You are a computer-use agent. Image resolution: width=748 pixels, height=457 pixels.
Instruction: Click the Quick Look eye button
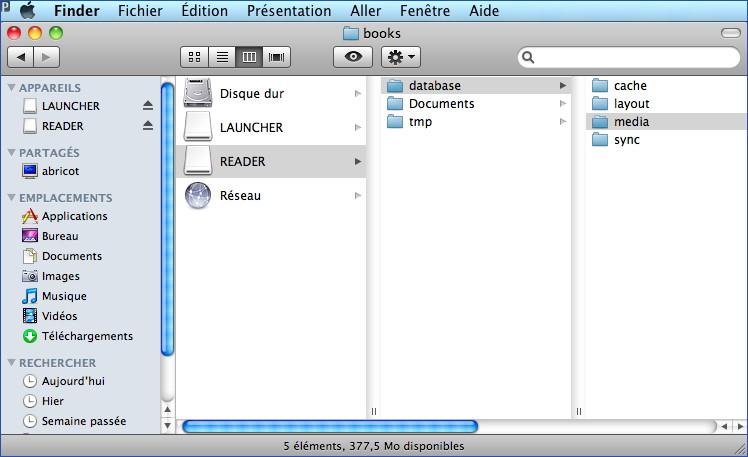pos(353,57)
